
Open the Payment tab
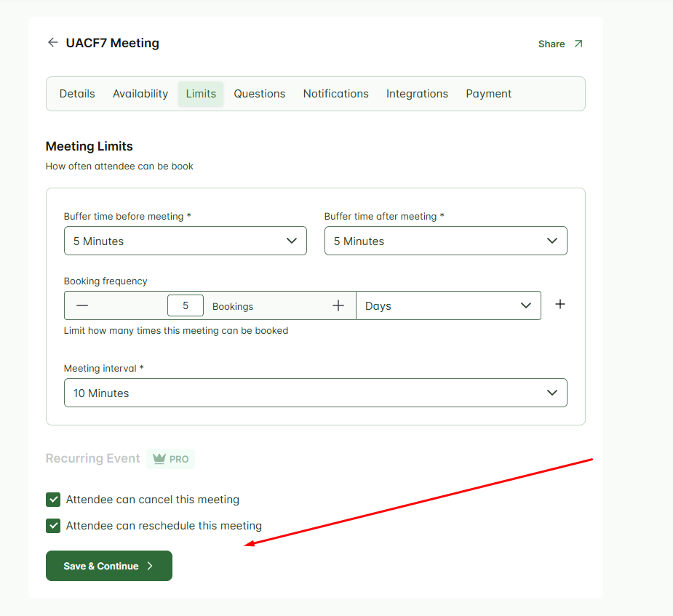click(x=488, y=94)
